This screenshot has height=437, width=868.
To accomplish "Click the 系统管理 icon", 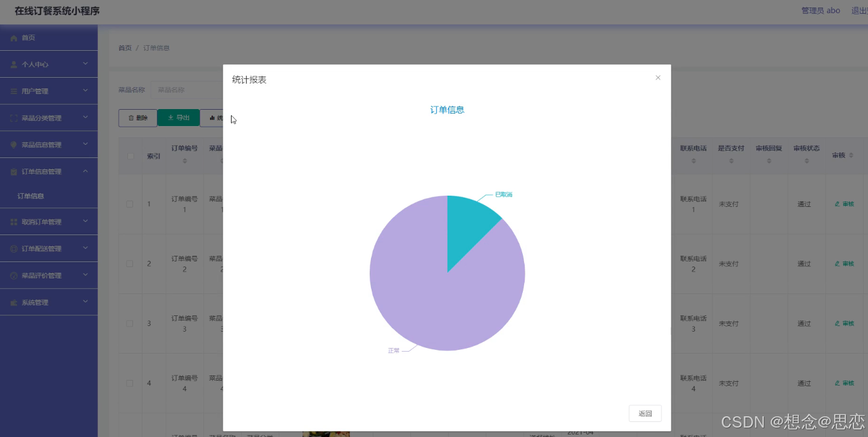I will [14, 303].
